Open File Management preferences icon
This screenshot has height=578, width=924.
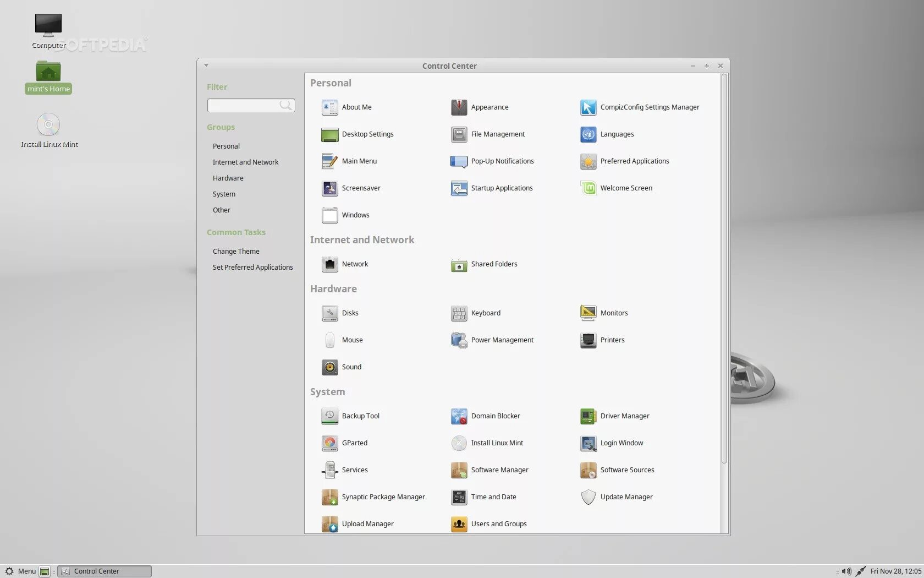[x=459, y=134]
